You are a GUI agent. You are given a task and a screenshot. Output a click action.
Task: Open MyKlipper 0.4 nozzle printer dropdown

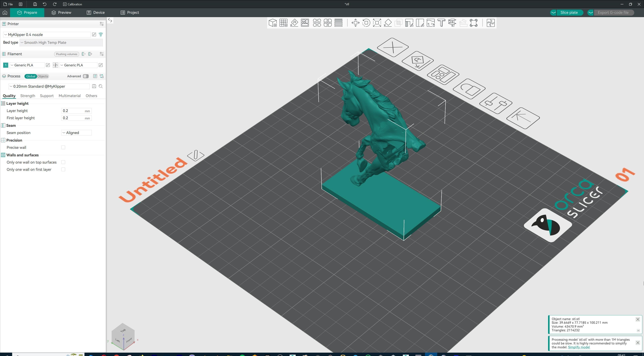pos(47,35)
